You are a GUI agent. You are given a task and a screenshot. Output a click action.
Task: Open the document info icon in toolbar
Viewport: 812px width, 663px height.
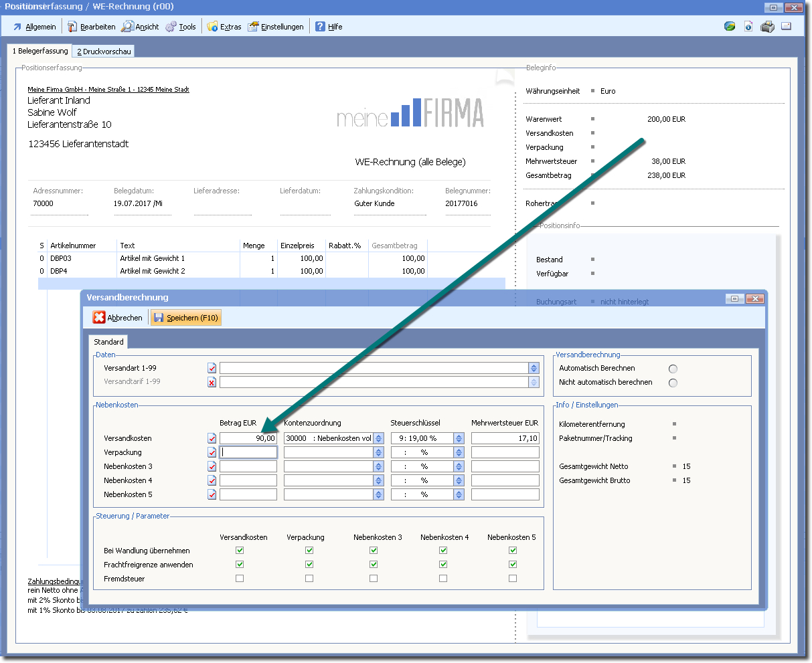pos(748,27)
